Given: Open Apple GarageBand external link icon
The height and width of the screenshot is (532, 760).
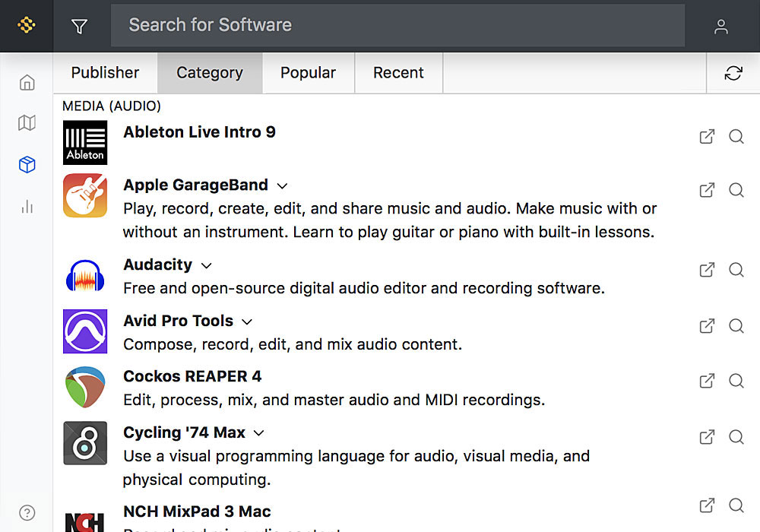Looking at the screenshot, I should coord(707,190).
